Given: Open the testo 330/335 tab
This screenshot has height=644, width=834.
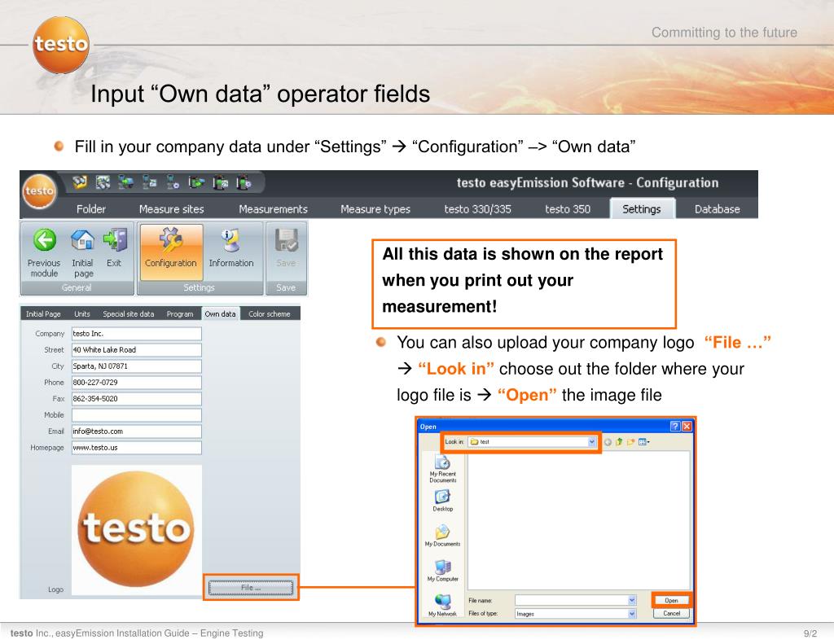Looking at the screenshot, I should click(x=477, y=209).
